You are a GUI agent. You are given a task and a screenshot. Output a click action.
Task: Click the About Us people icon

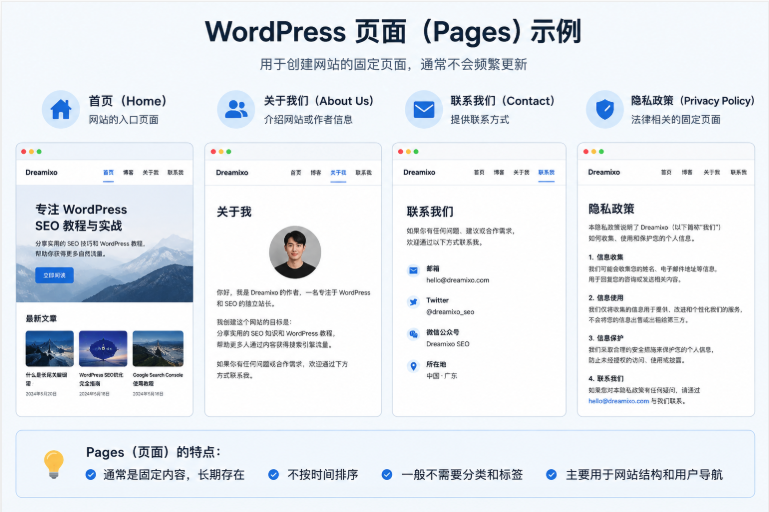(x=236, y=109)
